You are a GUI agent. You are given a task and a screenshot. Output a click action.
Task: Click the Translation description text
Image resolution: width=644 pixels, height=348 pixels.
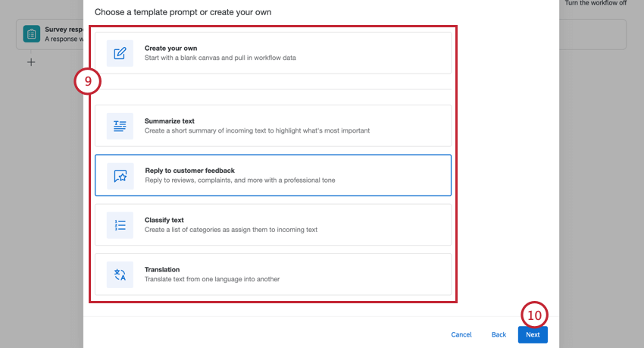212,279
